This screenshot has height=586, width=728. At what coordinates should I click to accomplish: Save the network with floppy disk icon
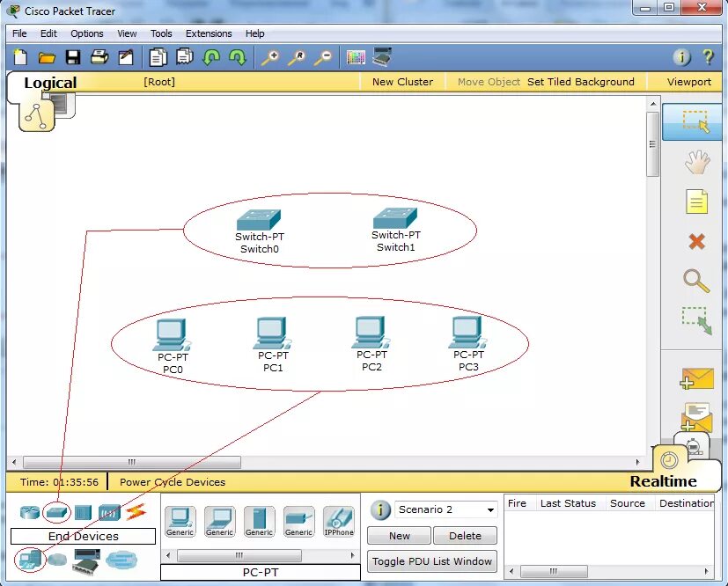coord(73,57)
